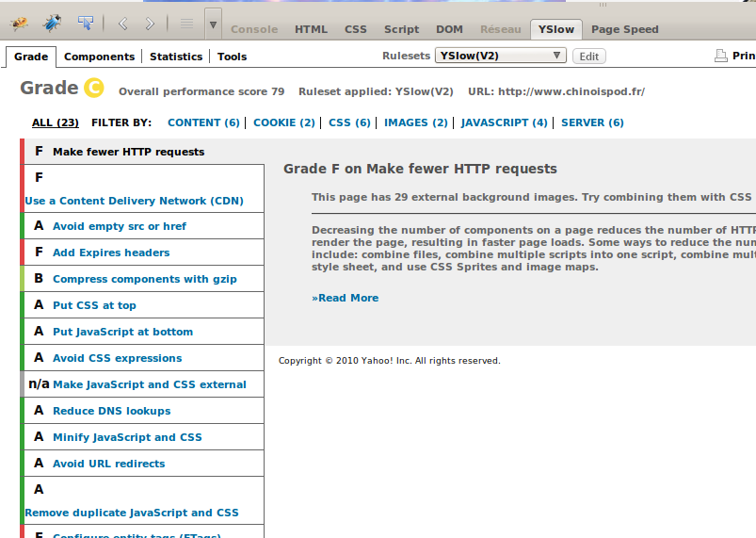The width and height of the screenshot is (756, 538).
Task: Select the Components tab in YSlow
Action: (x=99, y=57)
